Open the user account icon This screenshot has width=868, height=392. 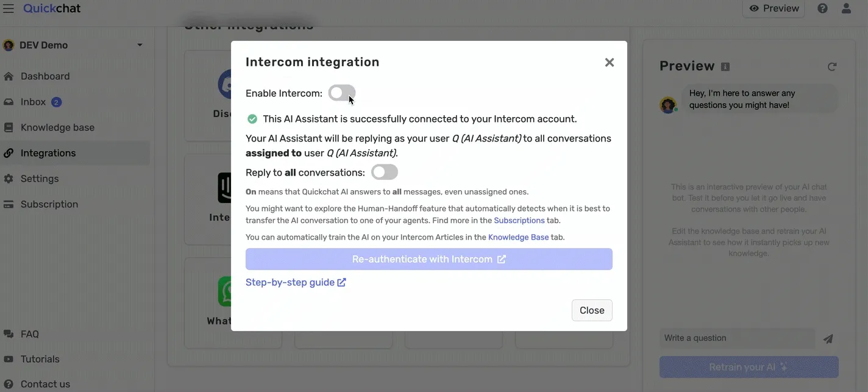tap(846, 9)
